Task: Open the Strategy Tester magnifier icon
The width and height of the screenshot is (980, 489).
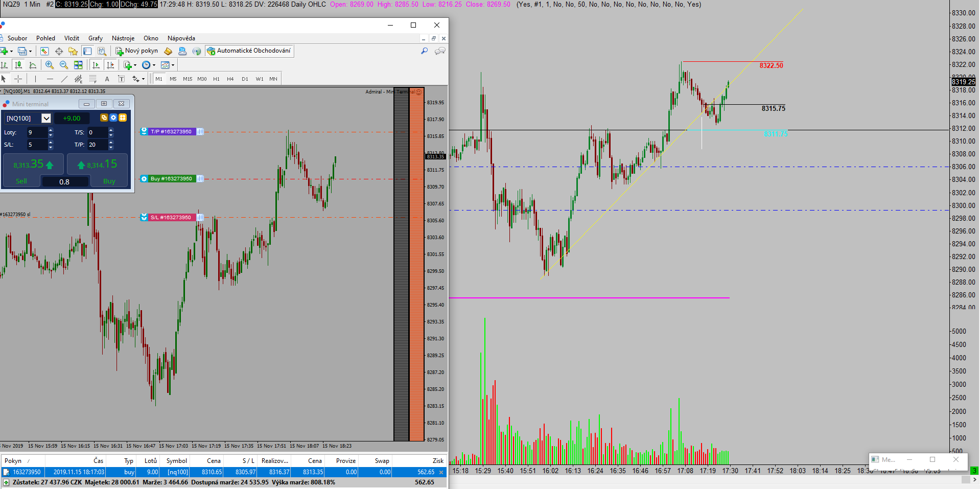Action: (102, 51)
